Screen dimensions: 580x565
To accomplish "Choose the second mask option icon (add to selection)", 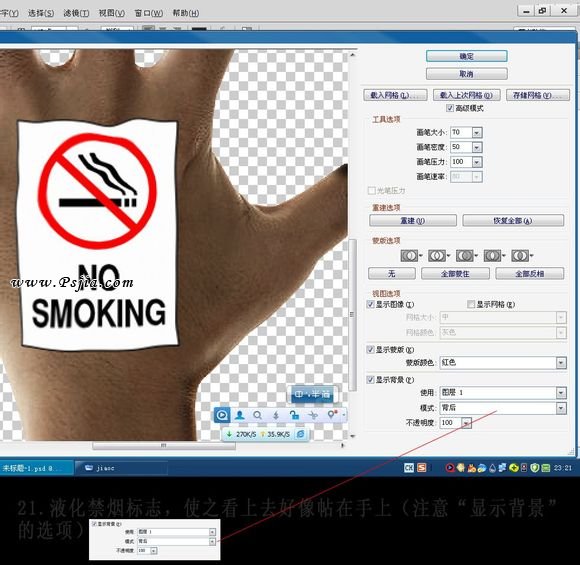I will point(438,256).
